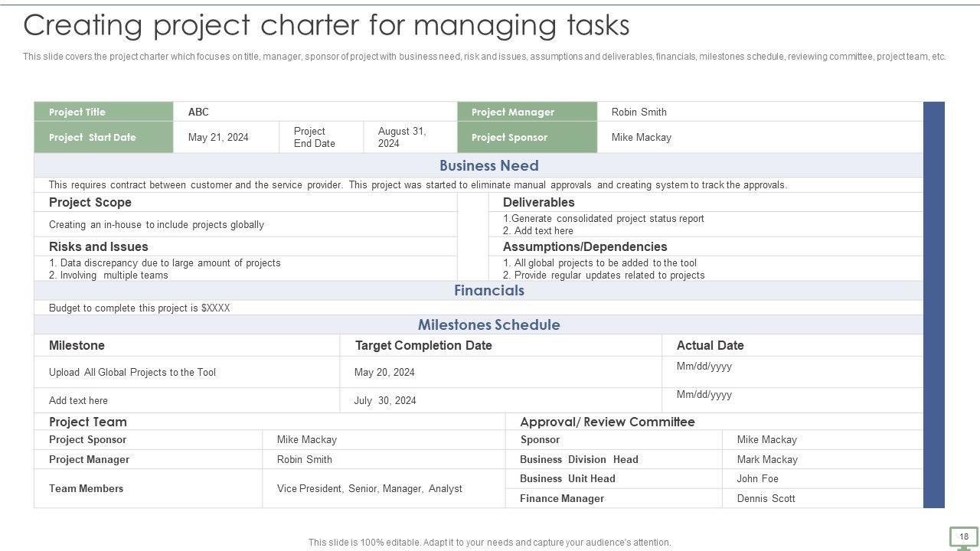This screenshot has width=980, height=551.
Task: Click the July 30, 2024 target date
Action: point(385,401)
